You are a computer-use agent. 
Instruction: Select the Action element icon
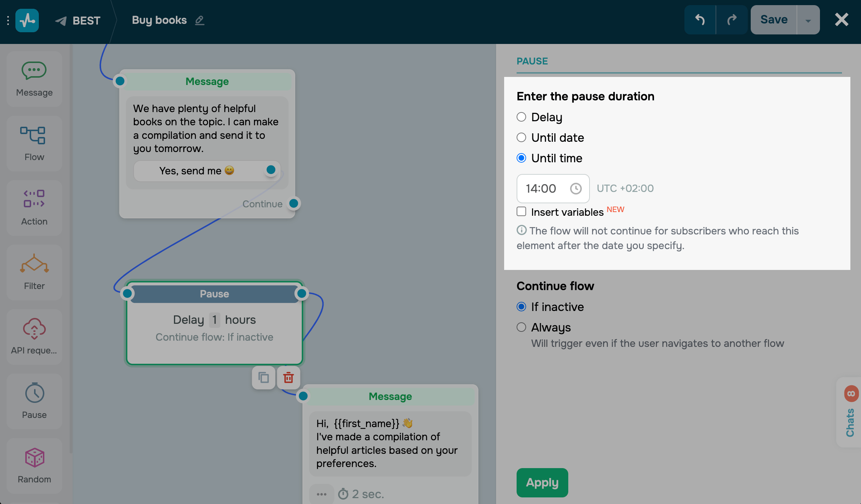pos(34,199)
